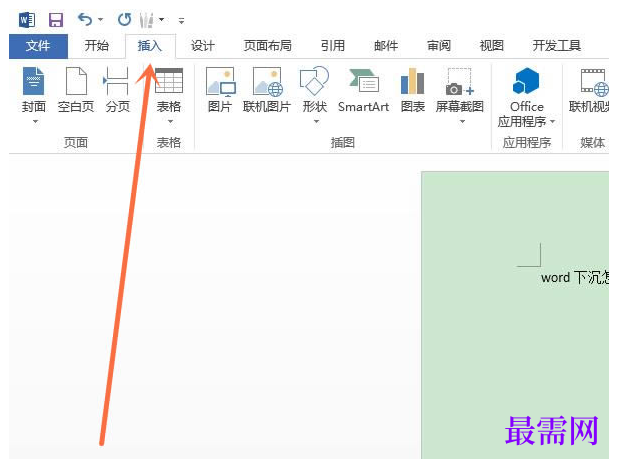This screenshot has height=462, width=617.
Task: Open the 引用 (References) tab
Action: pyautogui.click(x=333, y=46)
